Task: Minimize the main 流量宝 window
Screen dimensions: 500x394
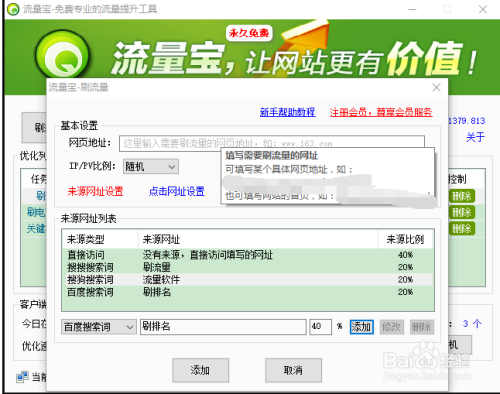Action: (x=413, y=9)
